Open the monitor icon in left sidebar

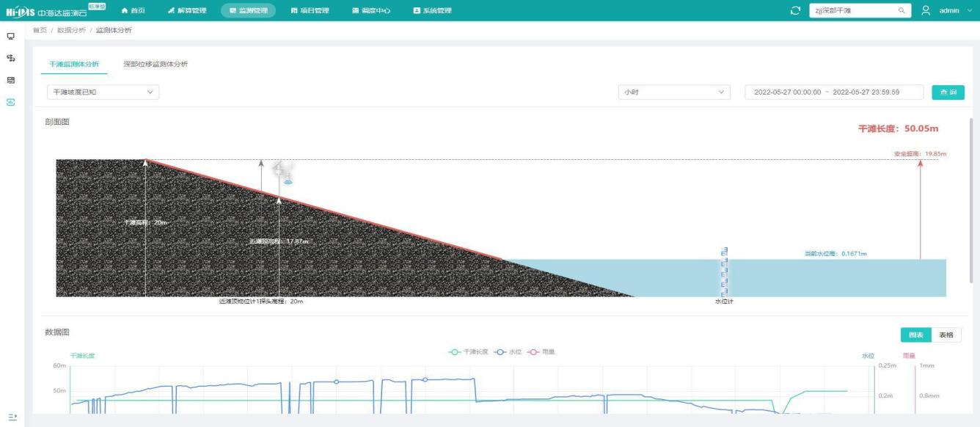point(12,36)
